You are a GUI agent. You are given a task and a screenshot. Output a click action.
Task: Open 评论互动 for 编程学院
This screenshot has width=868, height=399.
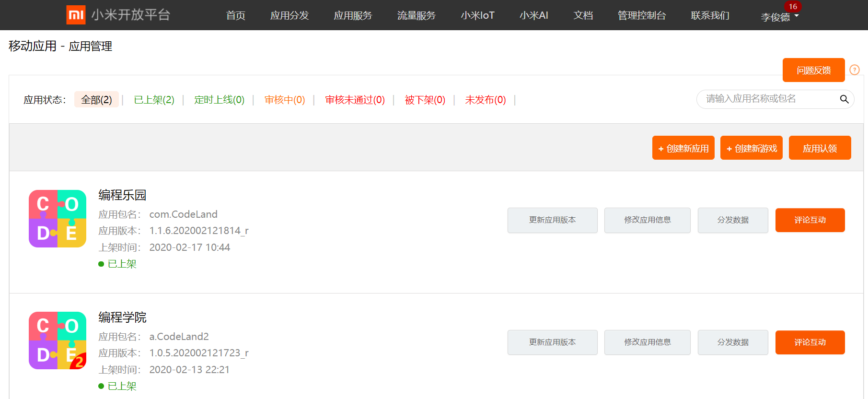(x=810, y=342)
